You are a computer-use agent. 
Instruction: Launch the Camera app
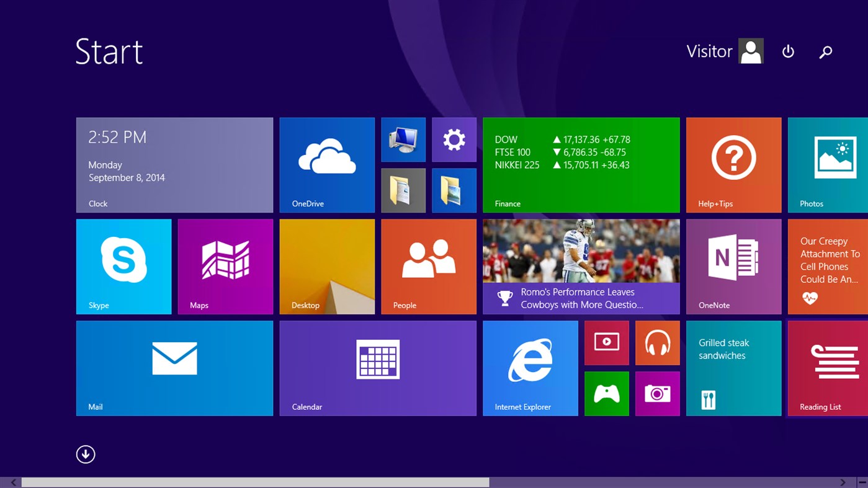[x=657, y=393]
